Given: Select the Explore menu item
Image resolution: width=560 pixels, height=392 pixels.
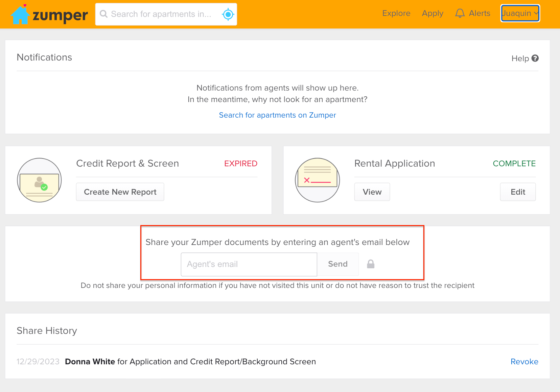Looking at the screenshot, I should pos(396,13).
